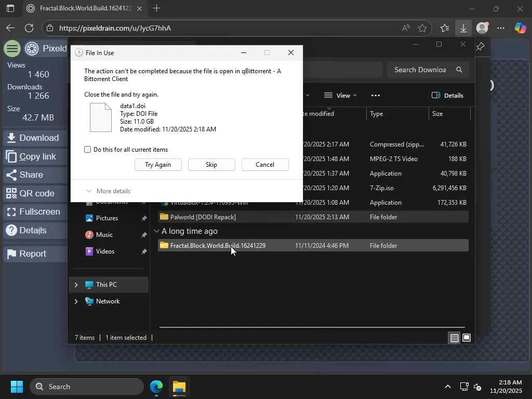
Task: Click Copy link on the Pixeldrain sidebar
Action: tap(35, 156)
